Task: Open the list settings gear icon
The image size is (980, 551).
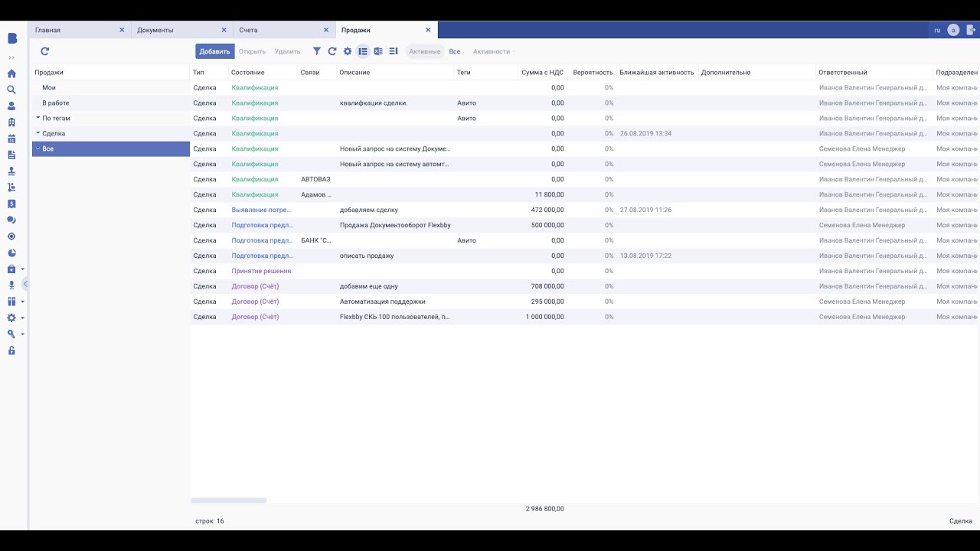Action: (x=348, y=51)
